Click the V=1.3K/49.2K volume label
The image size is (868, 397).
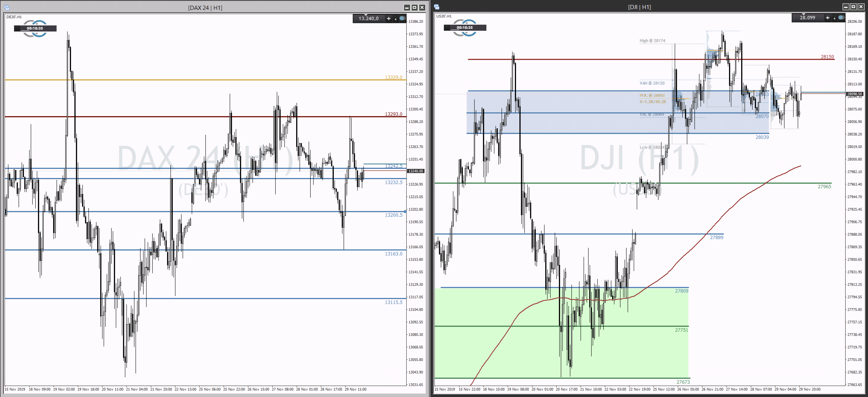point(653,102)
